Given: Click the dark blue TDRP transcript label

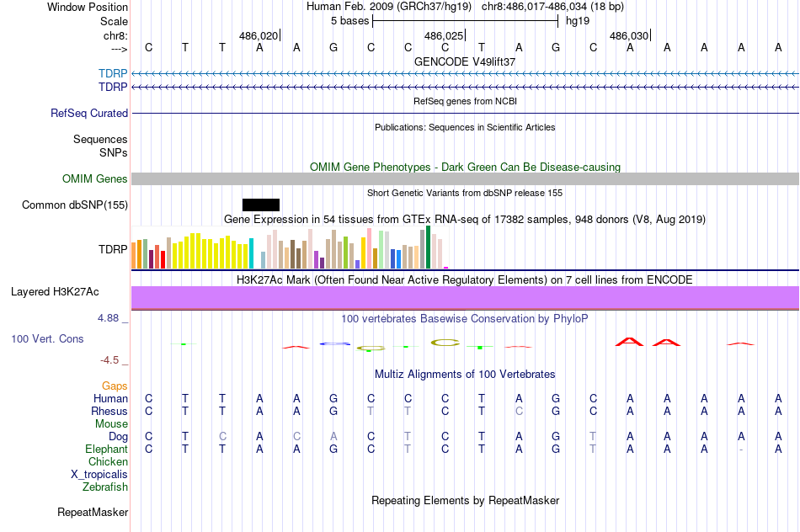Looking at the screenshot, I should (x=113, y=88).
